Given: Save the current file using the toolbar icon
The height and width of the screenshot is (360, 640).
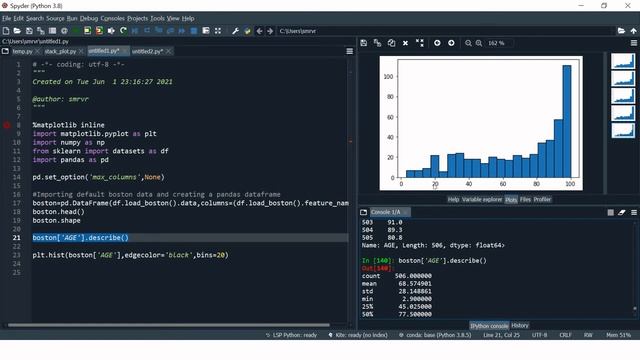Looking at the screenshot, I should [x=29, y=31].
